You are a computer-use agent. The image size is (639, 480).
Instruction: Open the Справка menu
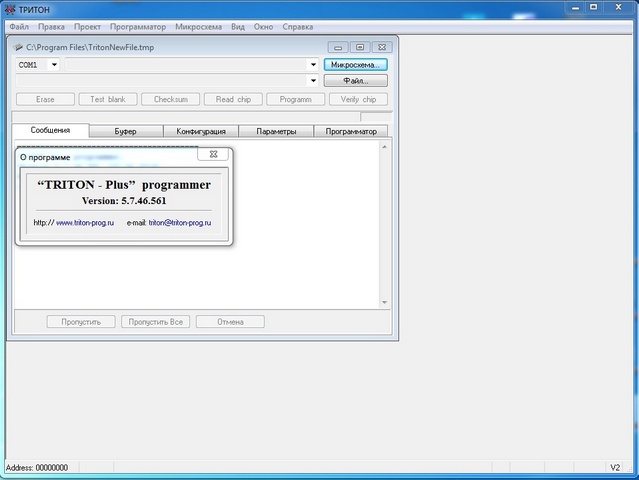click(x=298, y=27)
